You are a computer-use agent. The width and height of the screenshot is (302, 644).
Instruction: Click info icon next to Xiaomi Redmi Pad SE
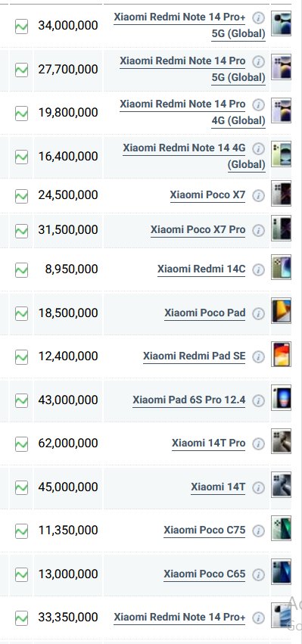258,357
